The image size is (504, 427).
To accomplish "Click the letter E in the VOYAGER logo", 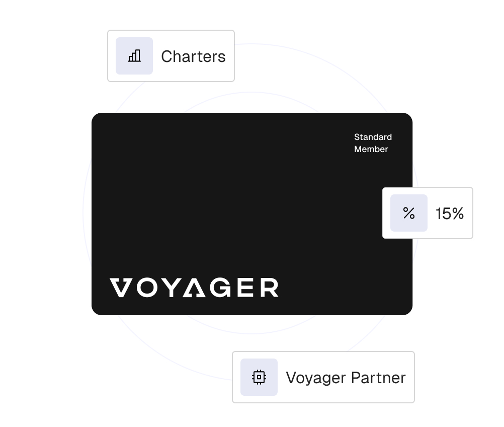I will click(246, 288).
